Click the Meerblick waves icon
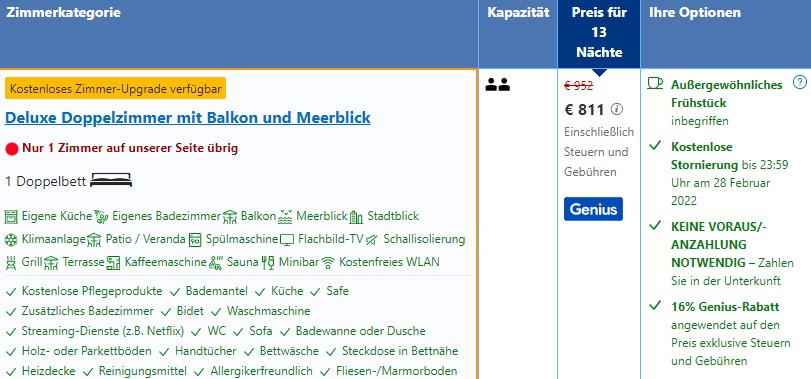This screenshot has width=811, height=379. pyautogui.click(x=285, y=217)
